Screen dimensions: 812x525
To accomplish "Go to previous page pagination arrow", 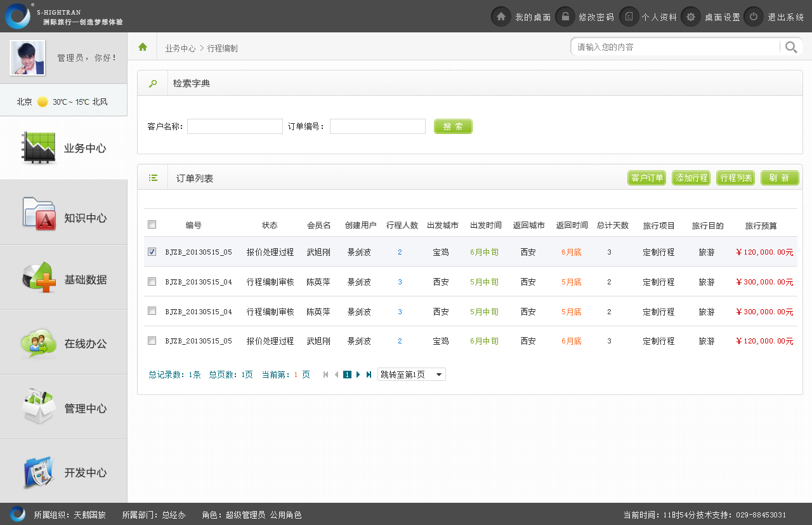I will pos(337,375).
